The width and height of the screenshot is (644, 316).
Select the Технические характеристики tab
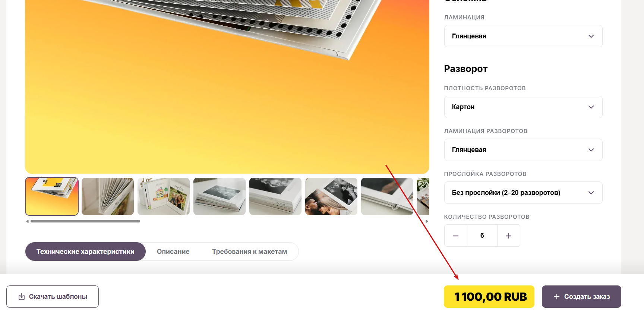85,252
